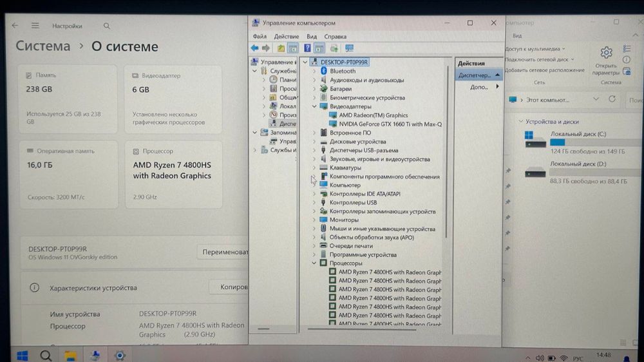Expand the Батареи node
Viewport: 644px width, 362px height.
pos(314,89)
